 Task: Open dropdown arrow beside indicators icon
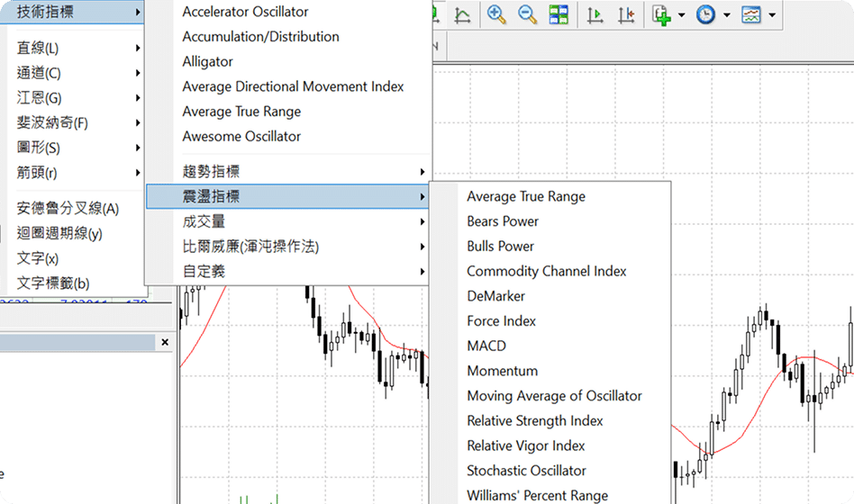pyautogui.click(x=681, y=15)
